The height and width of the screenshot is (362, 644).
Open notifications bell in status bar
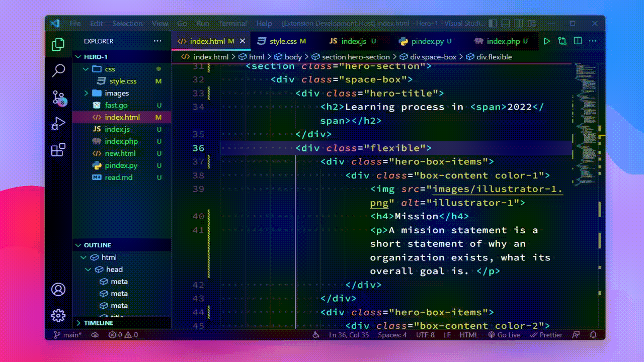593,335
